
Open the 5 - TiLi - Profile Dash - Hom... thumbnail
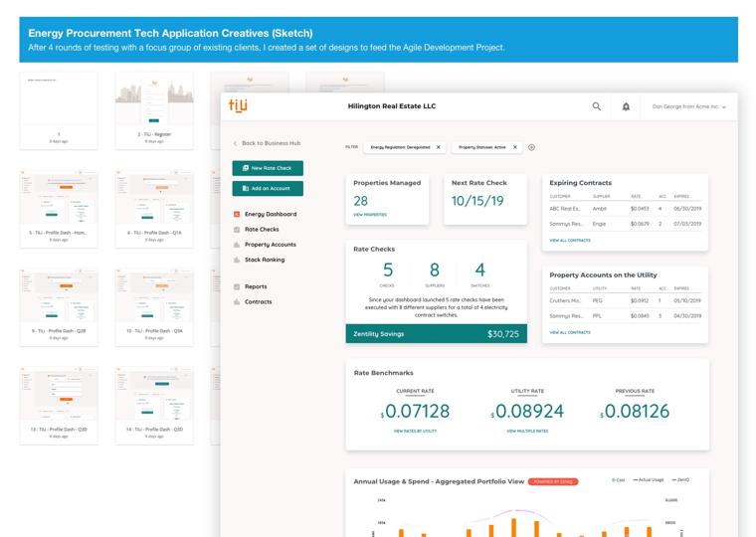coord(59,209)
